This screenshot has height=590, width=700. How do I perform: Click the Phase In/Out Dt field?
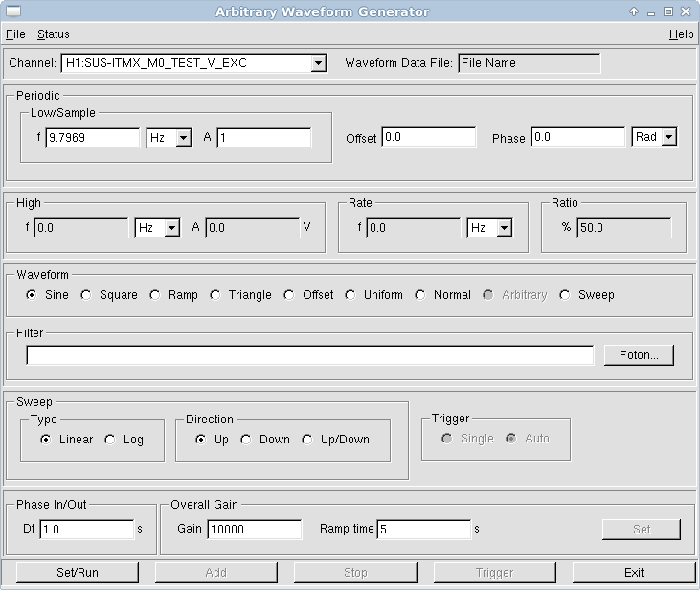click(87, 530)
